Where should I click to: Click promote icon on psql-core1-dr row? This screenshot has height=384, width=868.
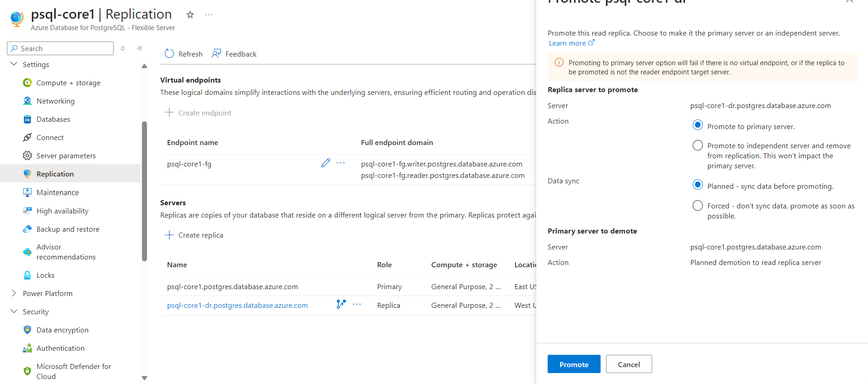click(x=341, y=304)
